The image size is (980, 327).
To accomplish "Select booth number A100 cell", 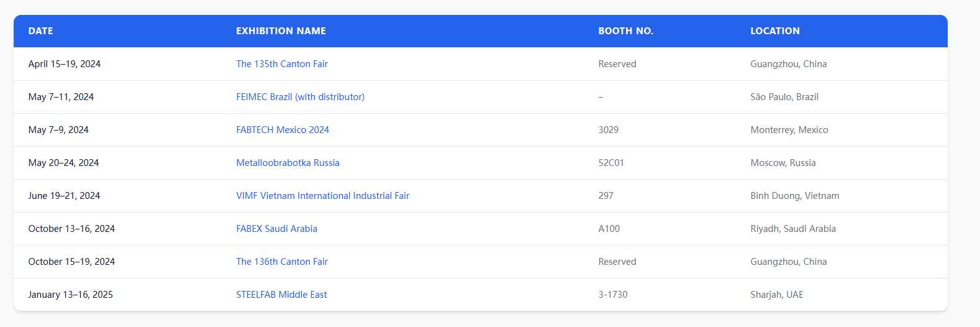I will (x=609, y=229).
